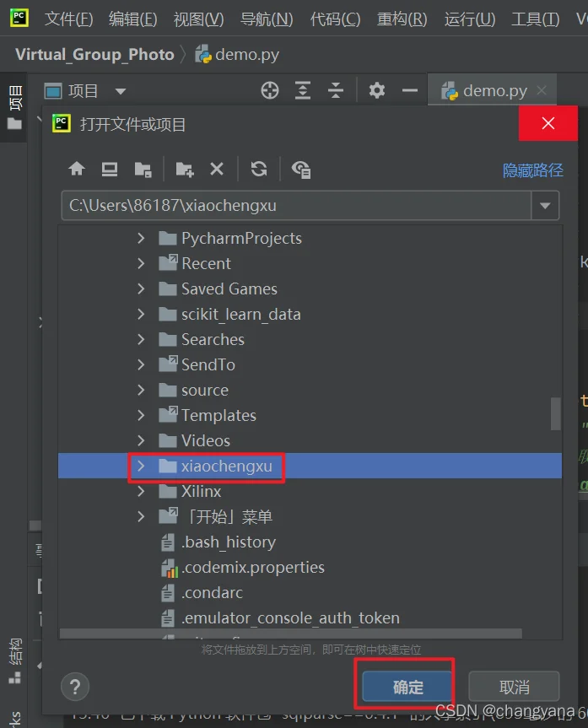Click PyCharm logo in the menu bar
This screenshot has width=588, height=728.
(19, 18)
